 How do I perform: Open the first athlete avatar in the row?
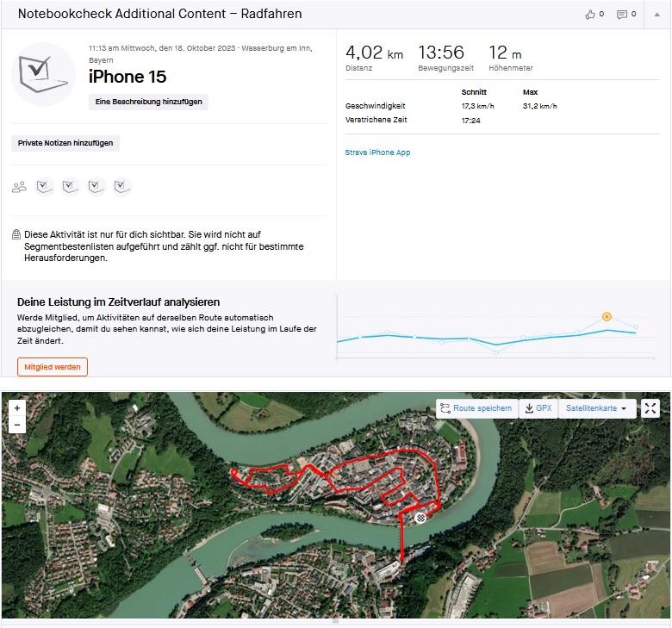point(45,187)
